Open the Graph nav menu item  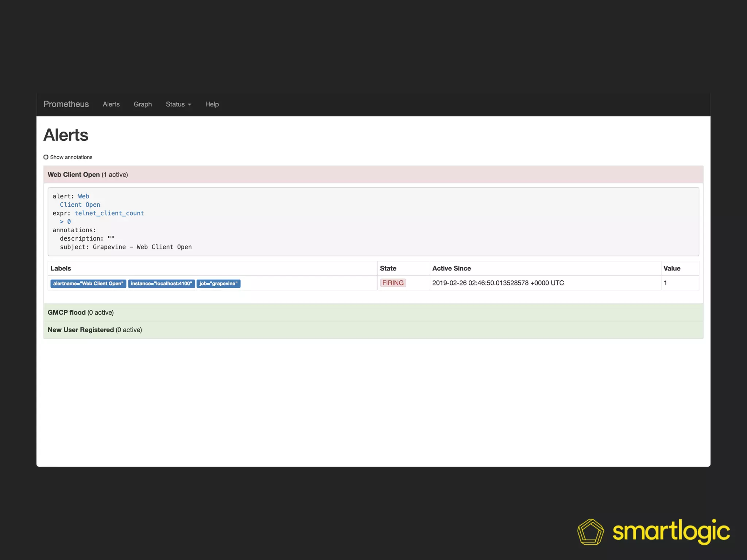(143, 104)
